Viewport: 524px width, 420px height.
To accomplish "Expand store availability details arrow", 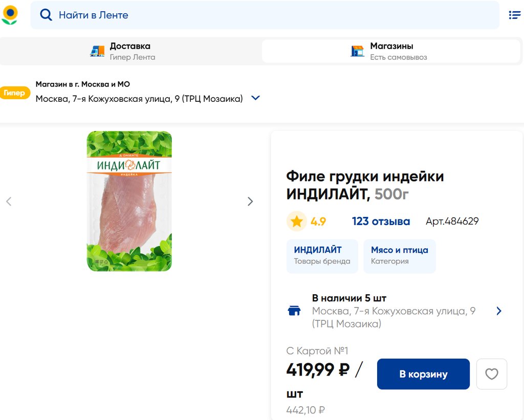I will (x=499, y=311).
